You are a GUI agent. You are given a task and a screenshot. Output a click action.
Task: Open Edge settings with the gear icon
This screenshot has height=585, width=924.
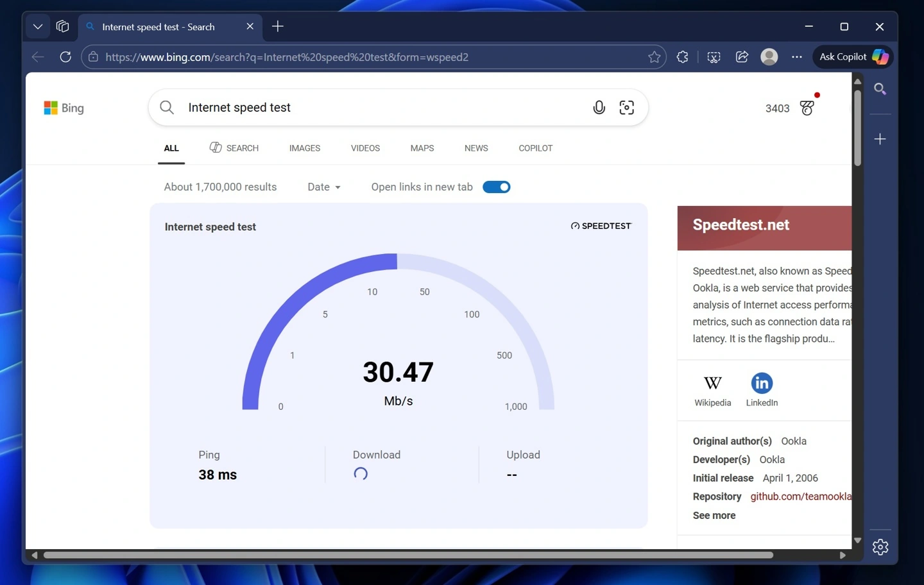click(x=880, y=547)
